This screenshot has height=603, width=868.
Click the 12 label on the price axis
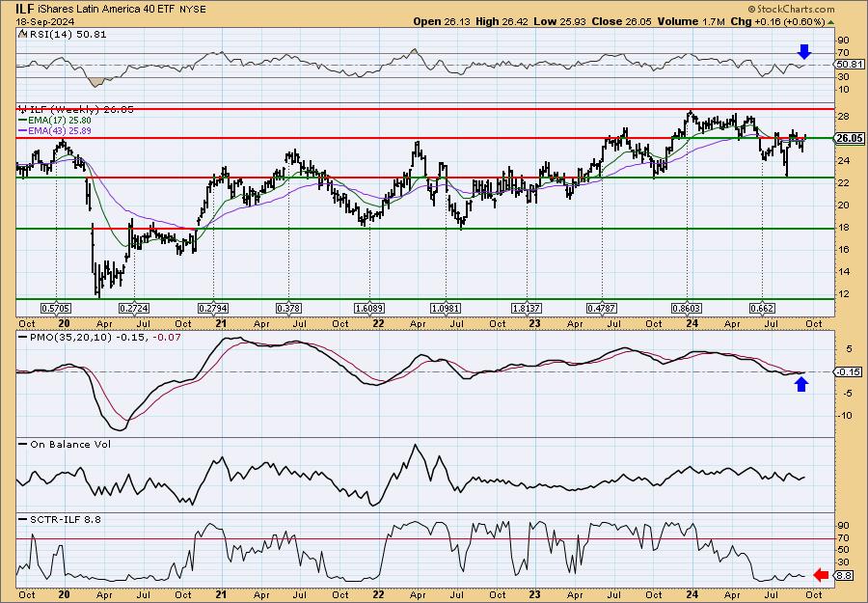pyautogui.click(x=843, y=294)
